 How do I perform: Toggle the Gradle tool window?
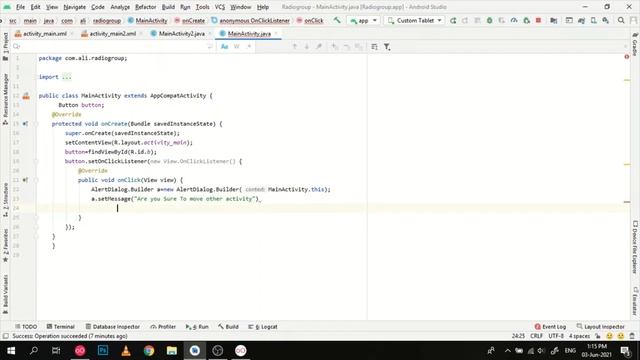point(635,44)
